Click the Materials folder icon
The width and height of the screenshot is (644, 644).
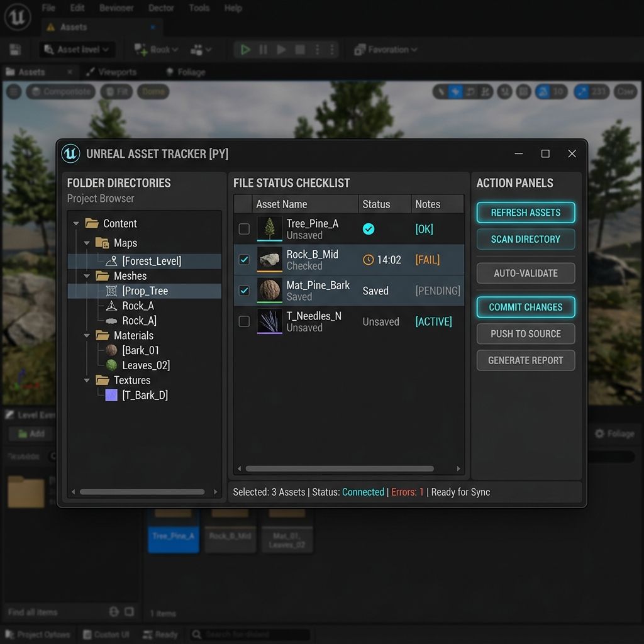103,335
